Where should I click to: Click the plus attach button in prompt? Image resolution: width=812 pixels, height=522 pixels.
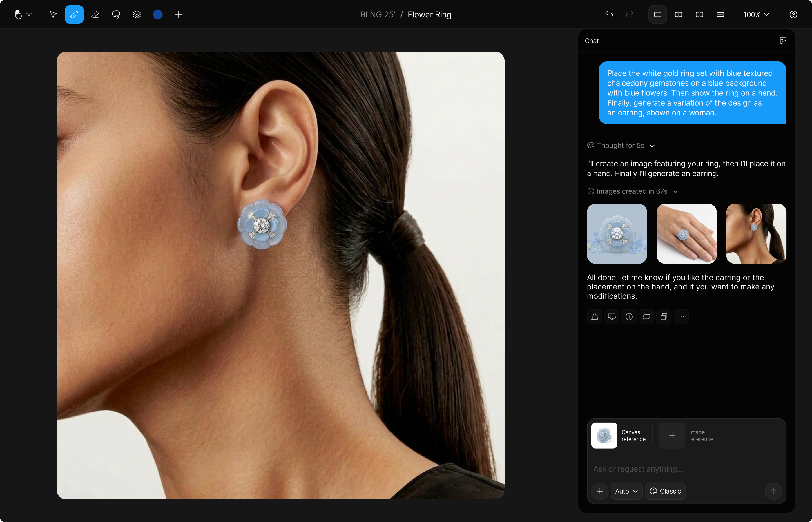[x=600, y=491]
